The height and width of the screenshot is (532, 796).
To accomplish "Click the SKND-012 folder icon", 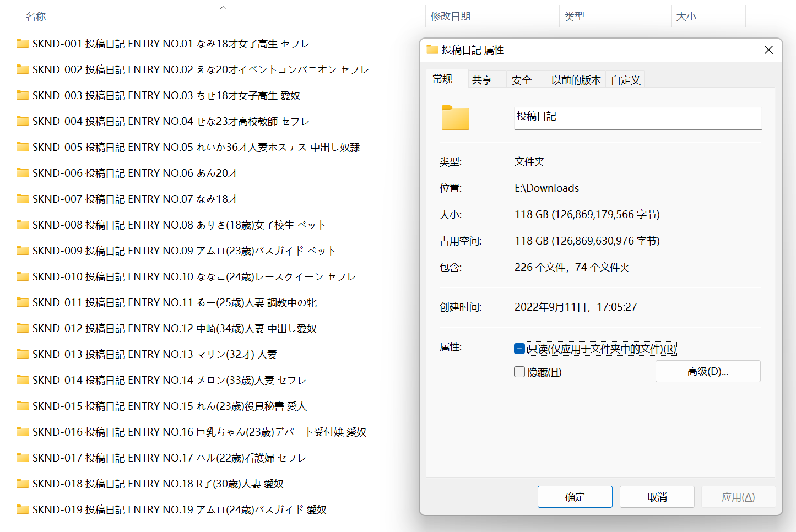I will (23, 328).
